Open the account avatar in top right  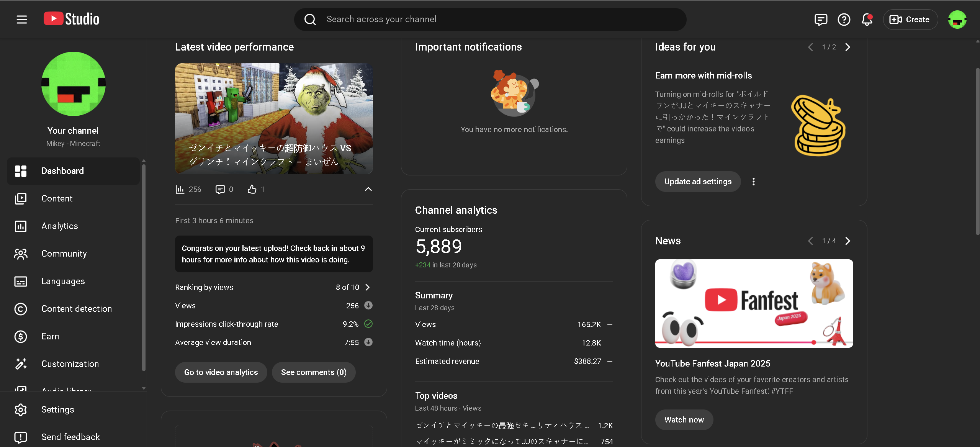pyautogui.click(x=957, y=20)
